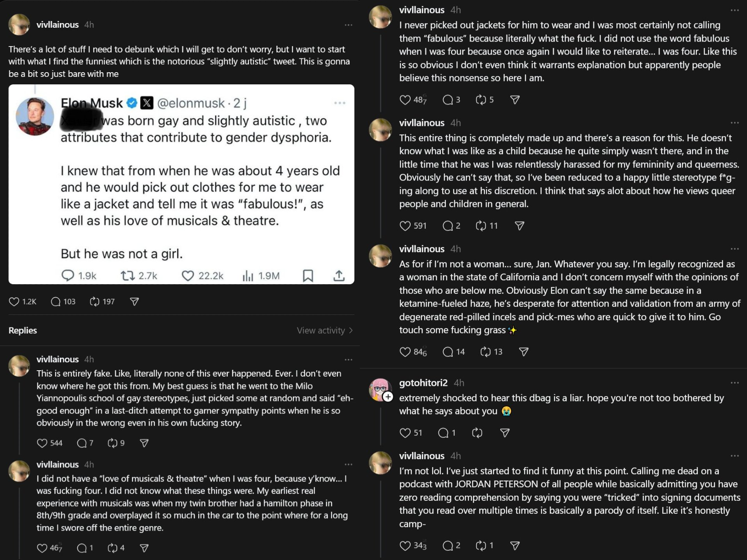
Task: Like the reply with 544 likes
Action: 42,443
